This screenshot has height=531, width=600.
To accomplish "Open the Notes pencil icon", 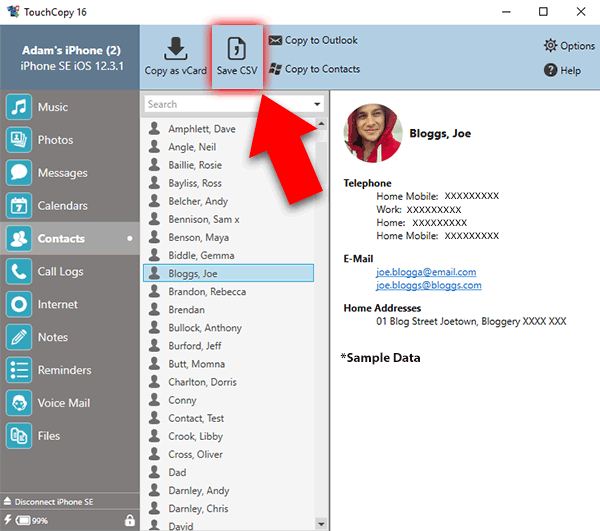I will pyautogui.click(x=19, y=337).
